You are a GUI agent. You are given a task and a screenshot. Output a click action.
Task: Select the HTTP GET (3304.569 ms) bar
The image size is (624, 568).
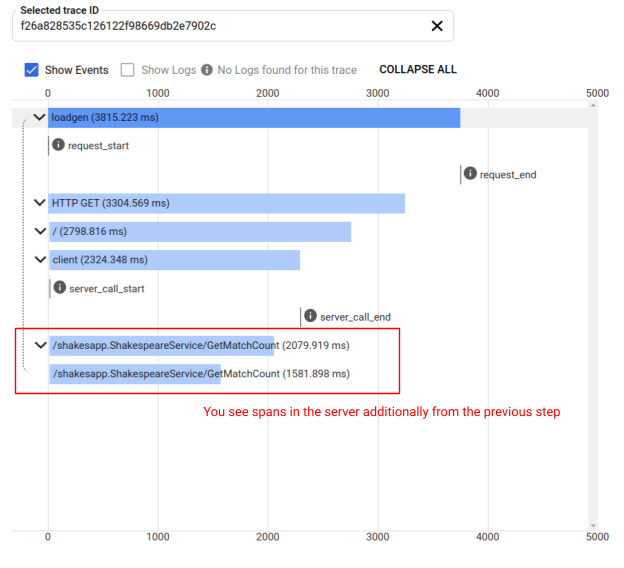coord(227,203)
